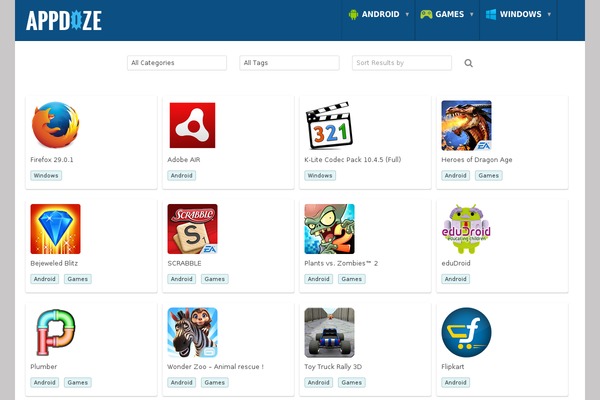Image resolution: width=600 pixels, height=400 pixels.
Task: Click the gamepad icon in header
Action: click(x=426, y=15)
